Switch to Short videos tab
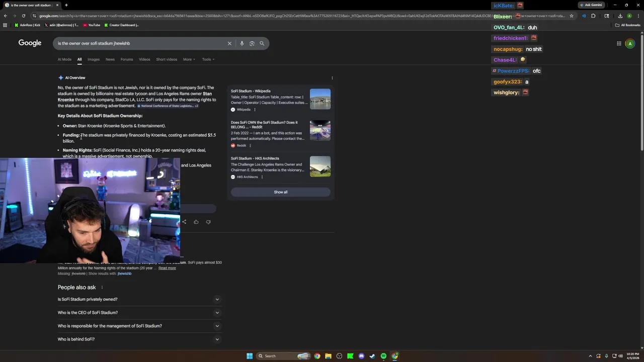Image resolution: width=644 pixels, height=362 pixels. tap(167, 59)
